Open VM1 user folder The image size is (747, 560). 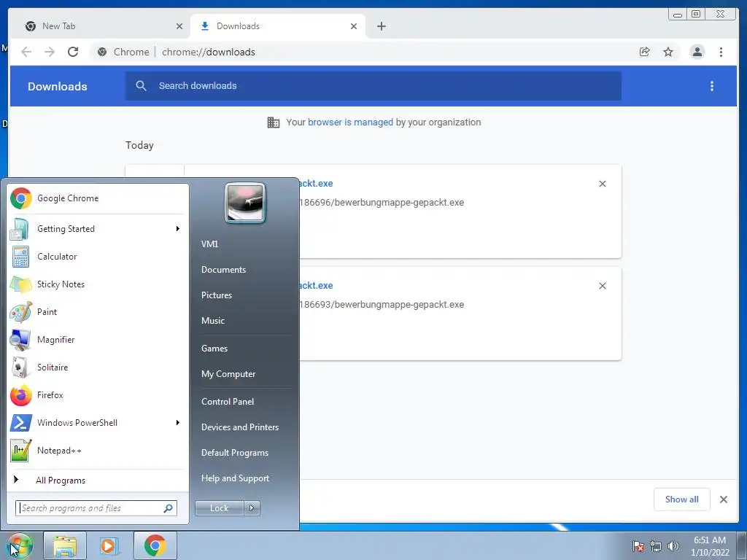(209, 244)
